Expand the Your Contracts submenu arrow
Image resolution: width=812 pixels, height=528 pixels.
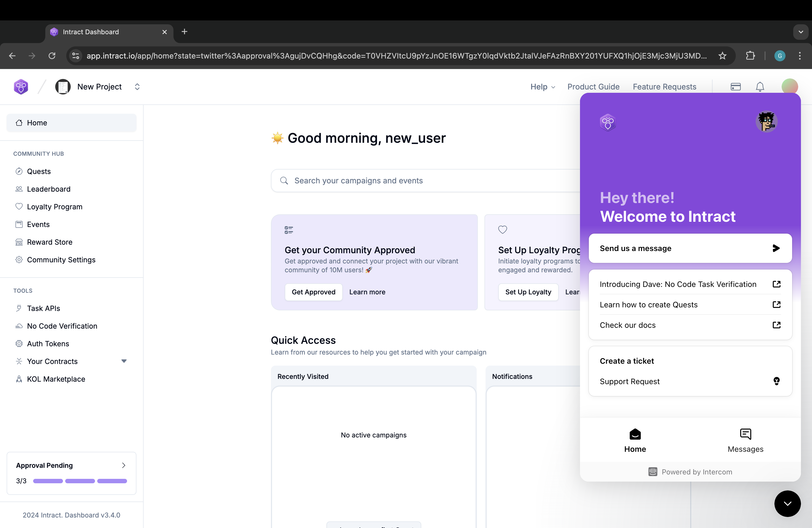(x=124, y=361)
